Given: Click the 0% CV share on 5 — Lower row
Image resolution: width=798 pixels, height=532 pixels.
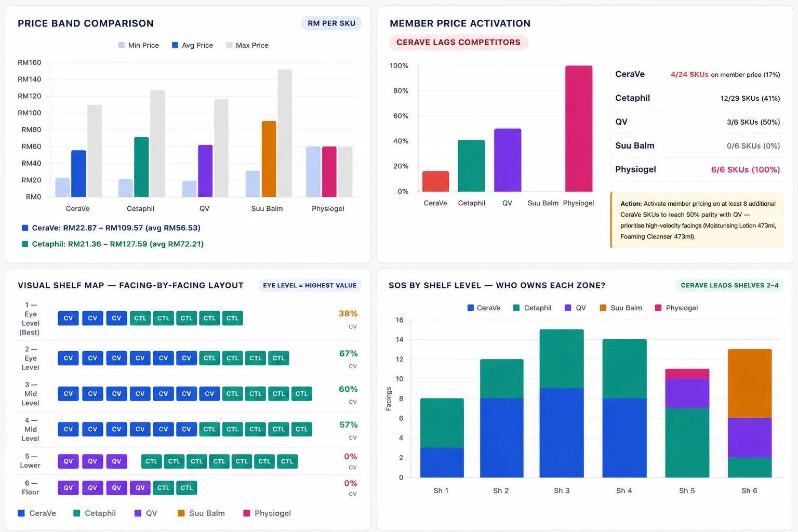Looking at the screenshot, I should (x=351, y=457).
